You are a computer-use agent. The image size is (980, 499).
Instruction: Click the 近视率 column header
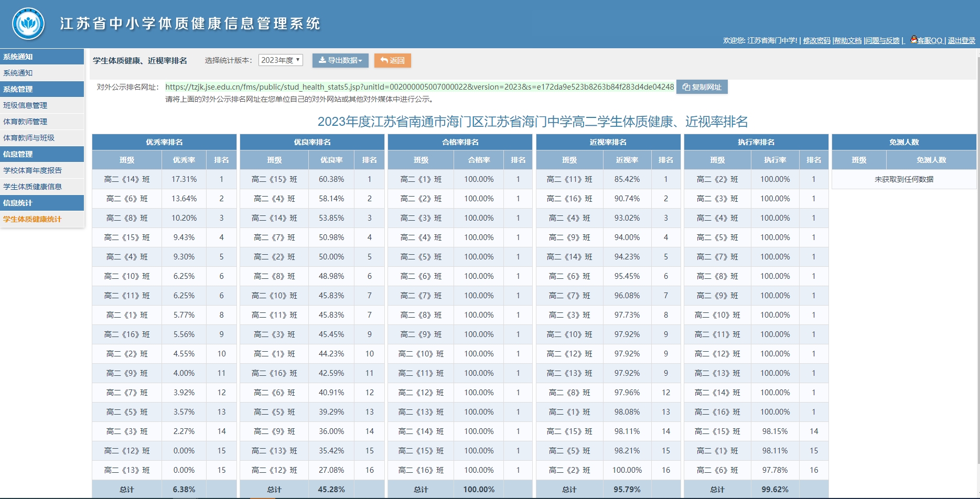627,160
